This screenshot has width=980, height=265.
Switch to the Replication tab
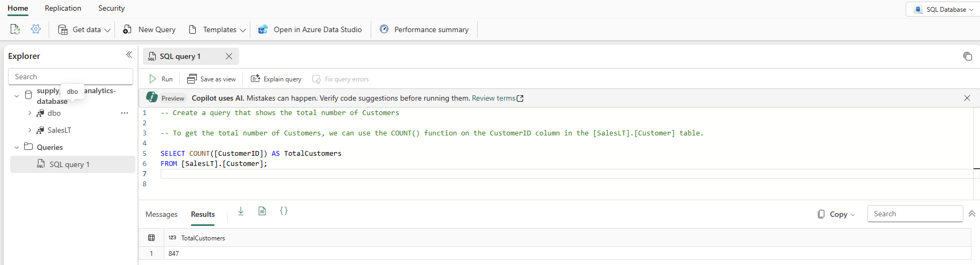pyautogui.click(x=63, y=9)
